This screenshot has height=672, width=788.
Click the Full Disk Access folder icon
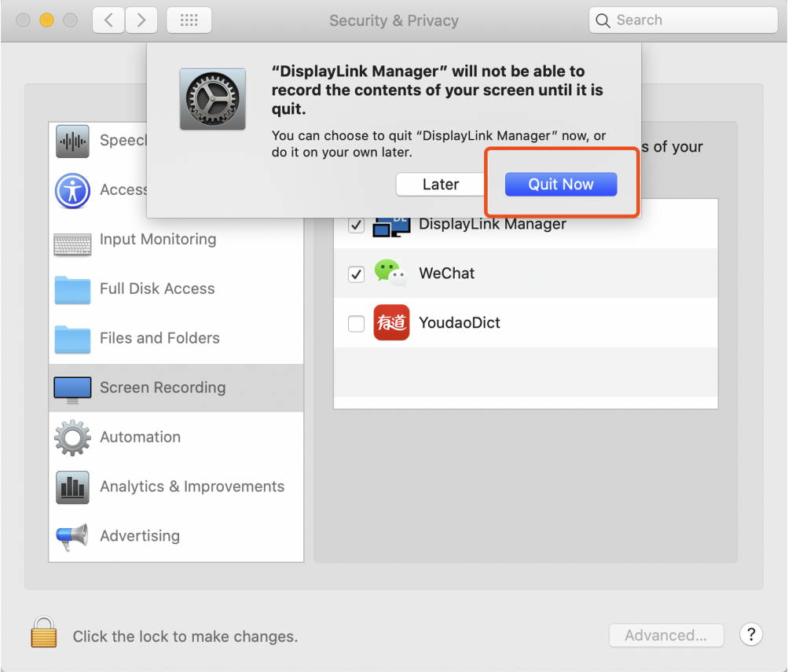[72, 290]
